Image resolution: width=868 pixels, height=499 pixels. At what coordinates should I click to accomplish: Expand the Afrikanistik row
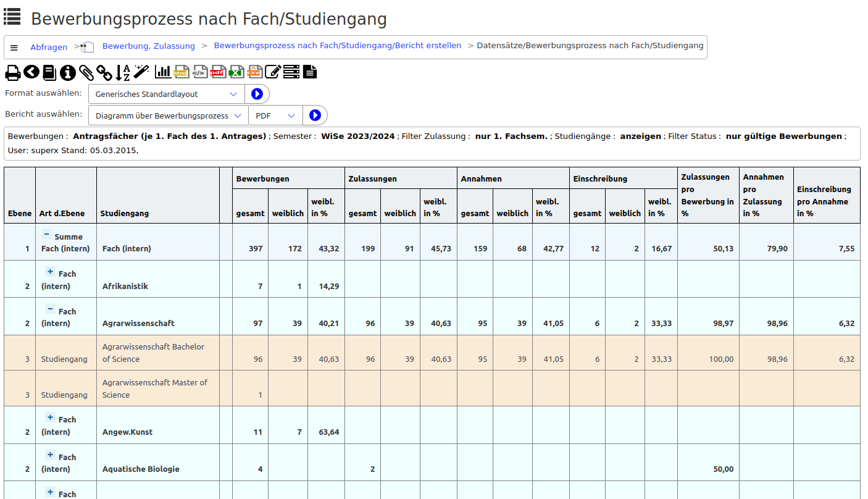pos(51,272)
